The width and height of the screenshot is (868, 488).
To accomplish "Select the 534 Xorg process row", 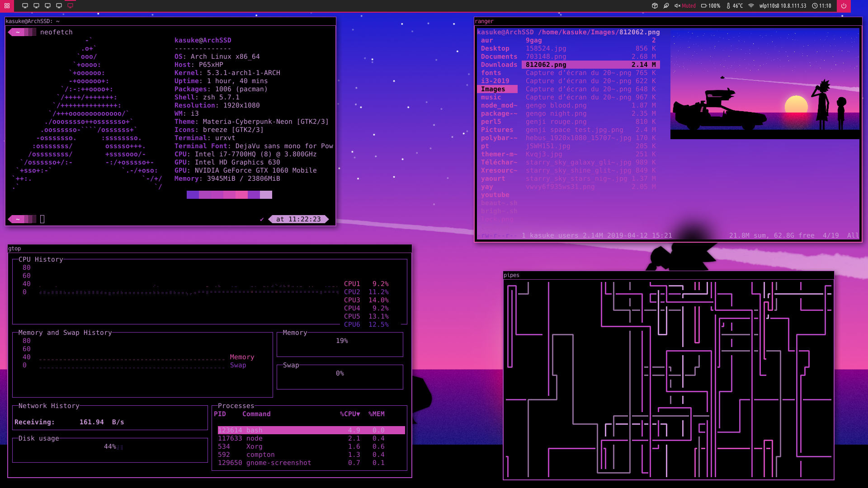I will [311, 446].
